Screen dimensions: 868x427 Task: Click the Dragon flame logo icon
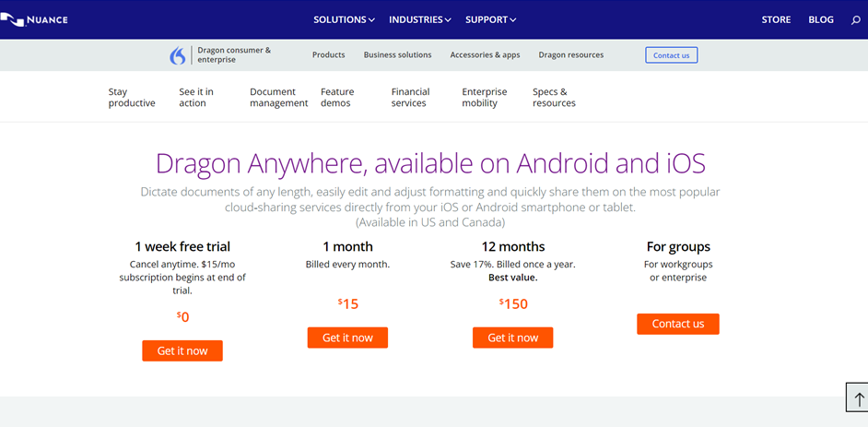click(178, 55)
